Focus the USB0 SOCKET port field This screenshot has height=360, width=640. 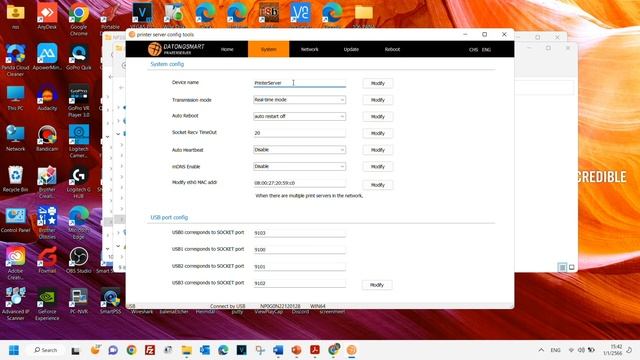click(x=299, y=233)
